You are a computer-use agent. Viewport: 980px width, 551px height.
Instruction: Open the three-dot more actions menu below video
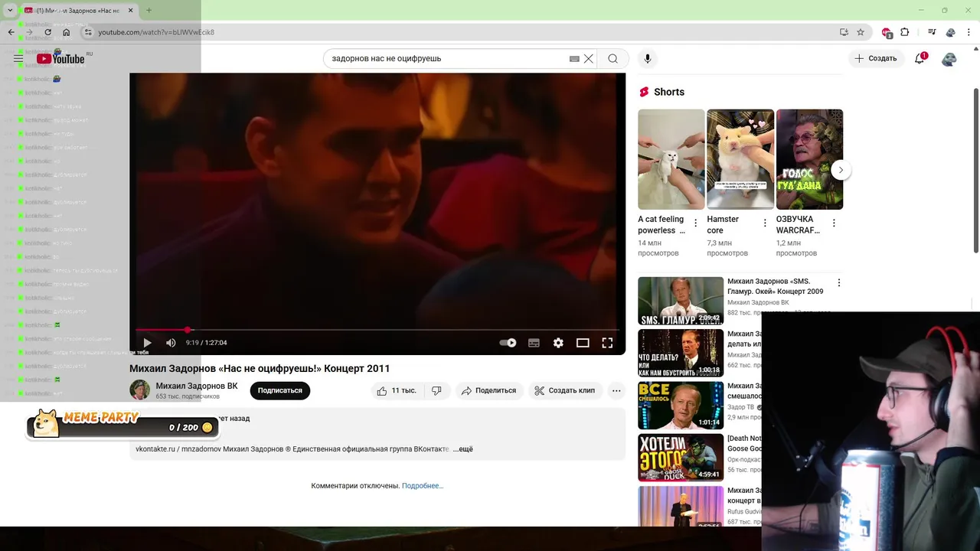616,390
